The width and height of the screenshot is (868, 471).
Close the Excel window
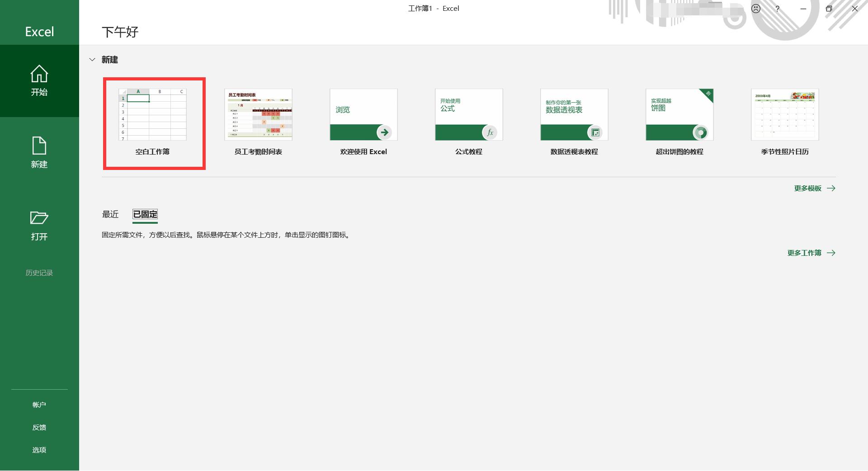(855, 9)
